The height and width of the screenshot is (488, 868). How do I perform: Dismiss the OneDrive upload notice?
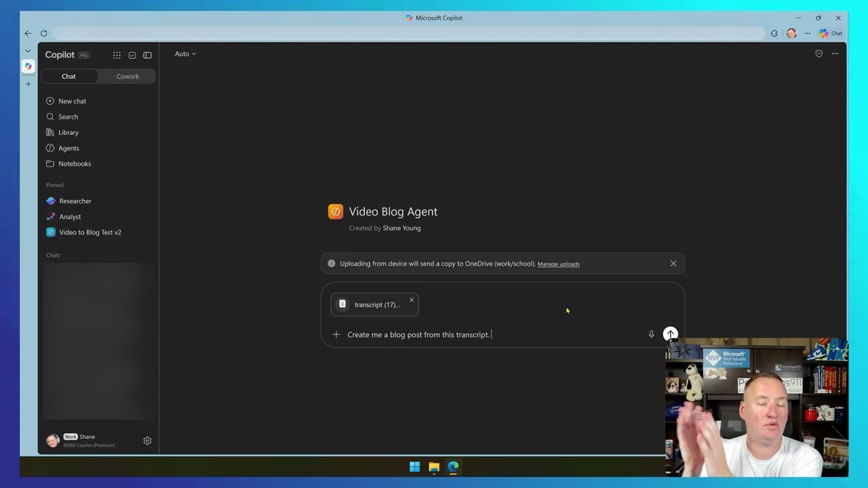pos(673,264)
